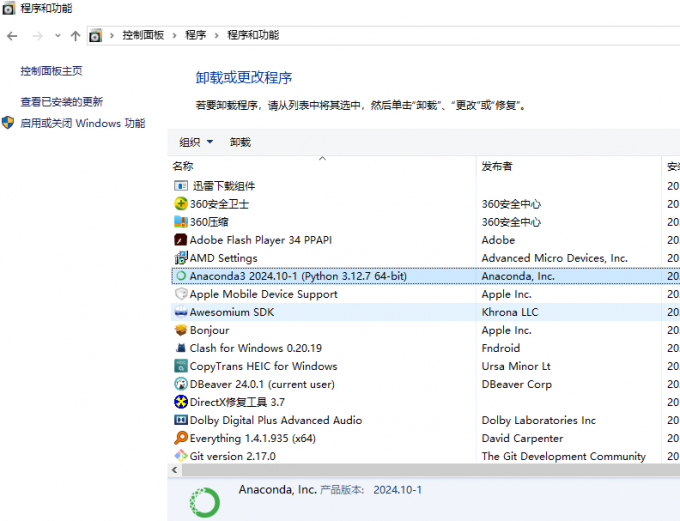Select DBeaver 24.0.1 (current user) name
680x521 pixels.
[262, 384]
